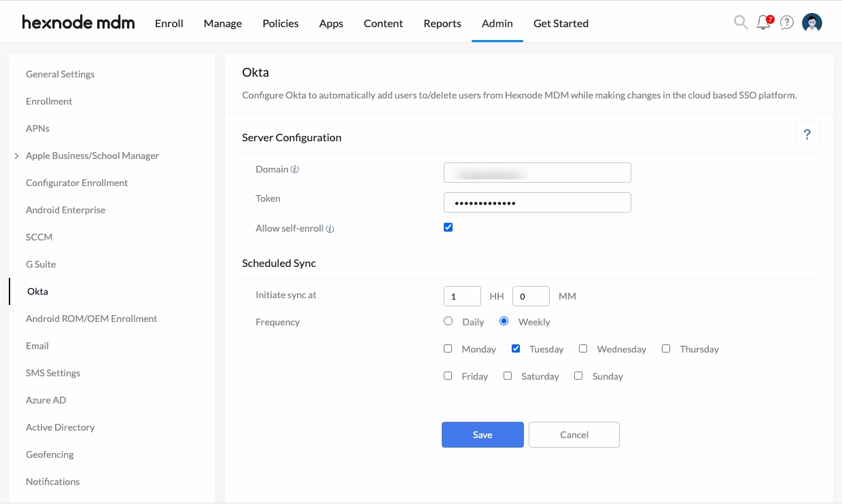The image size is (842, 504).
Task: Check the Wednesday checkbox
Action: coord(583,348)
